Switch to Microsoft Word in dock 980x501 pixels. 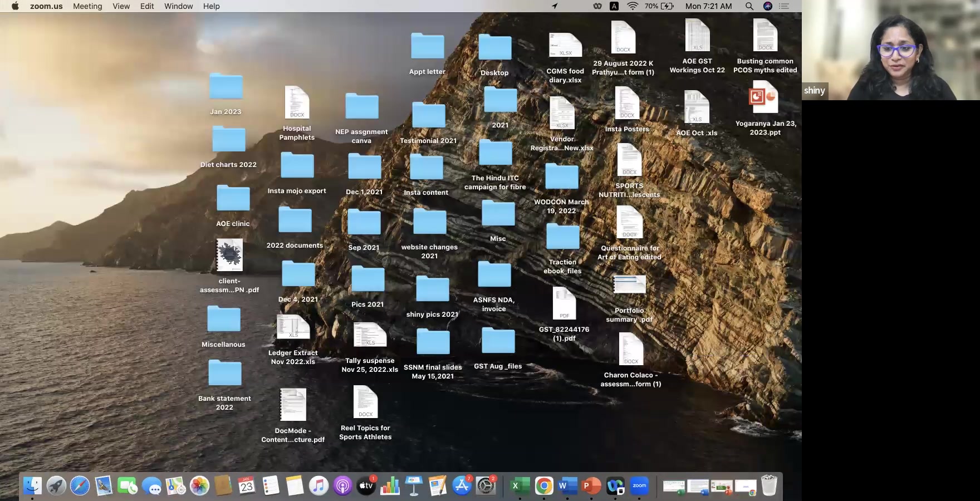pyautogui.click(x=567, y=486)
